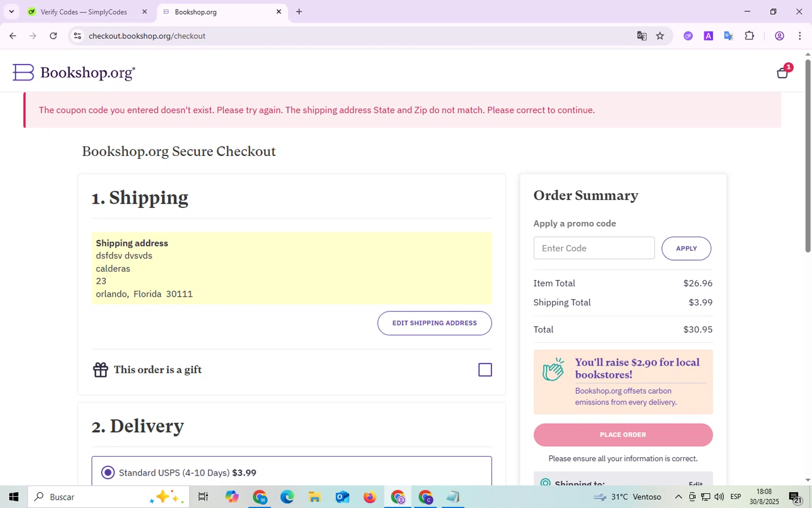The width and height of the screenshot is (812, 508).
Task: Reload the checkout page
Action: (53, 36)
